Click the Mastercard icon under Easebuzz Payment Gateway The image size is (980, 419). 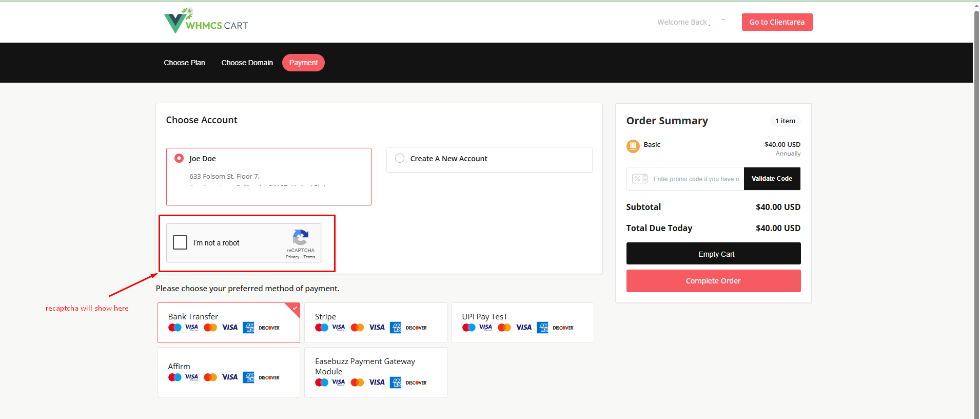[357, 383]
